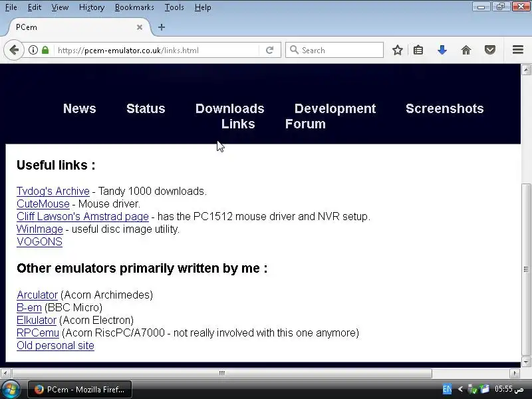The height and width of the screenshot is (399, 532).
Task: Open the Links navigation link
Action: 238,124
